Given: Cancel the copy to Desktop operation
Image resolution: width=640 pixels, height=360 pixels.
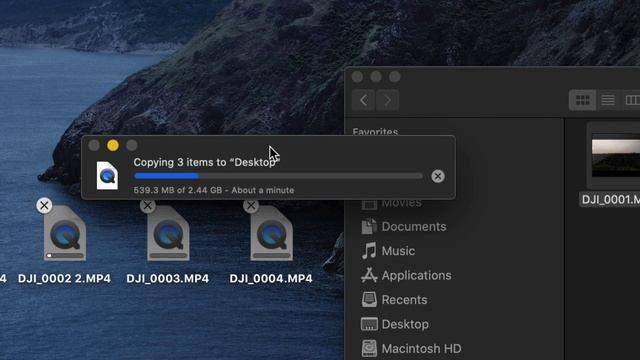Looking at the screenshot, I should point(438,176).
